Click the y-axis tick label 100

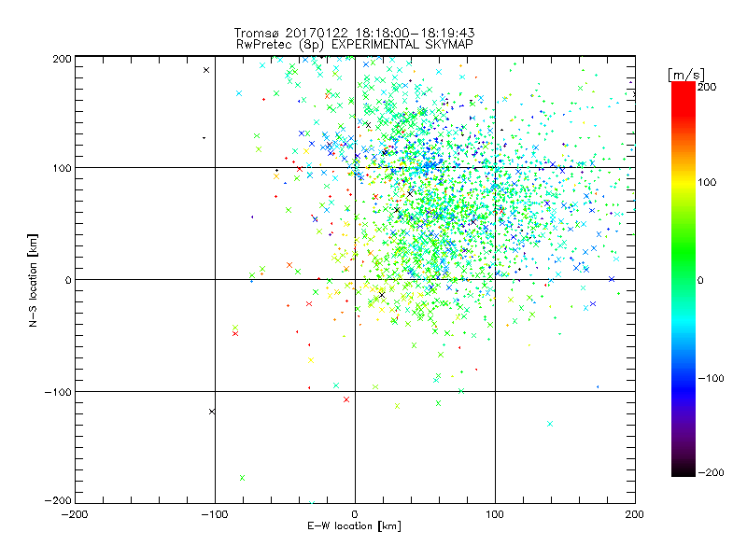(x=62, y=168)
